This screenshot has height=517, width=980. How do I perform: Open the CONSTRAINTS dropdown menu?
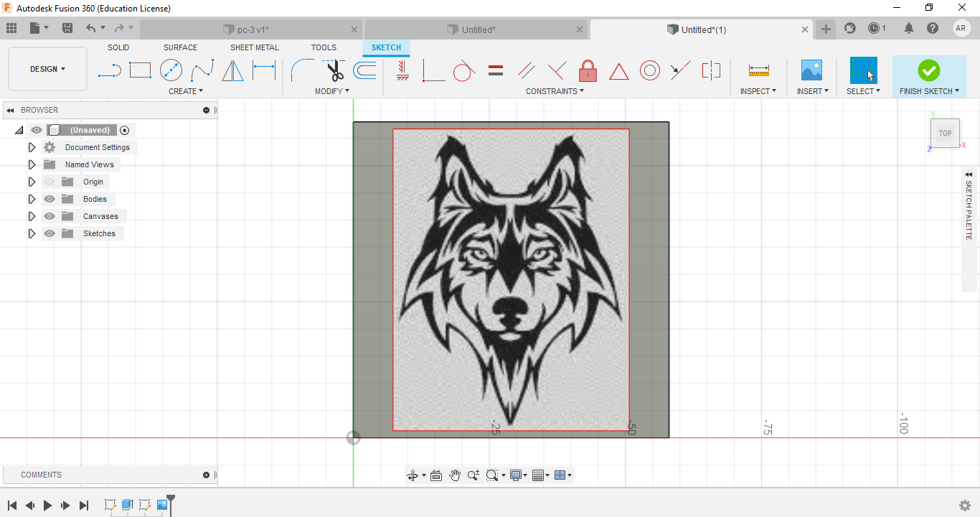[555, 91]
